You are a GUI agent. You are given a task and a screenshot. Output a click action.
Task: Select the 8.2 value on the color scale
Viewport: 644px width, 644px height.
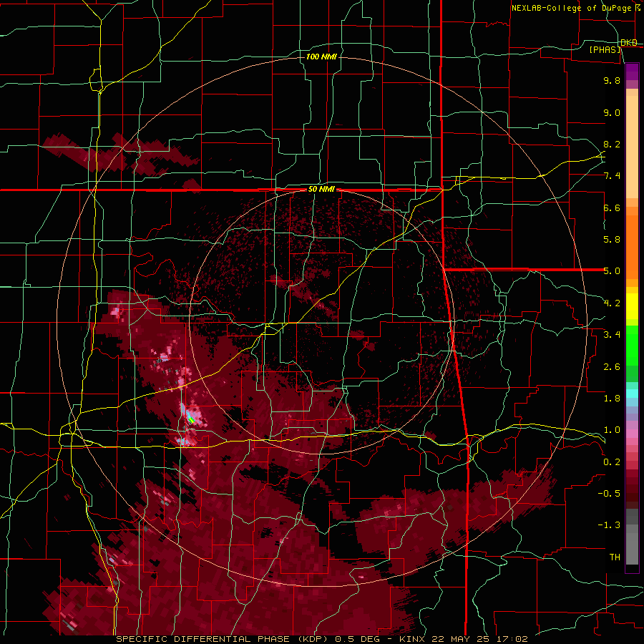point(612,144)
